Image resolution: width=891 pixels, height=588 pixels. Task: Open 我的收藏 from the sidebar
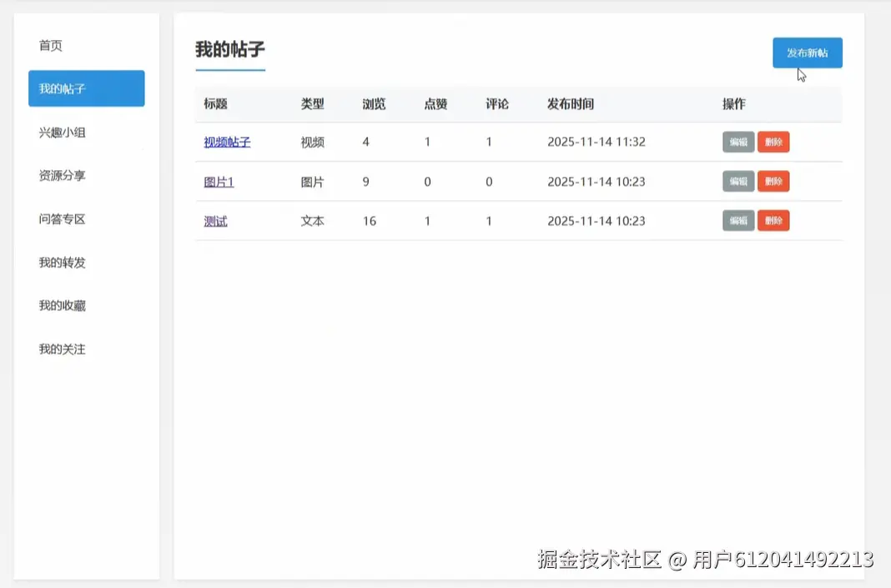pos(62,305)
